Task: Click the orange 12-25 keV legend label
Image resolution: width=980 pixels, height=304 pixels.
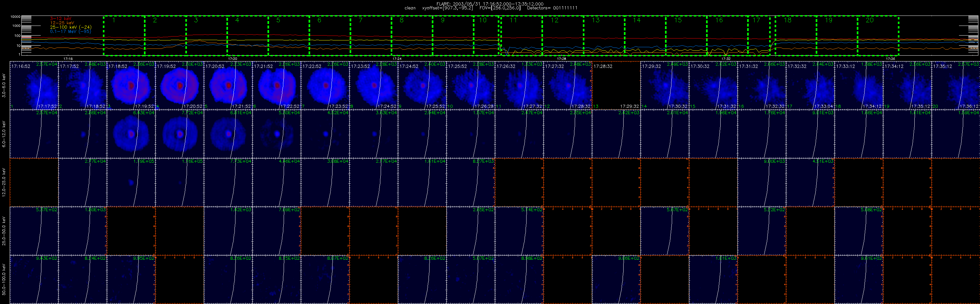Action: point(62,23)
